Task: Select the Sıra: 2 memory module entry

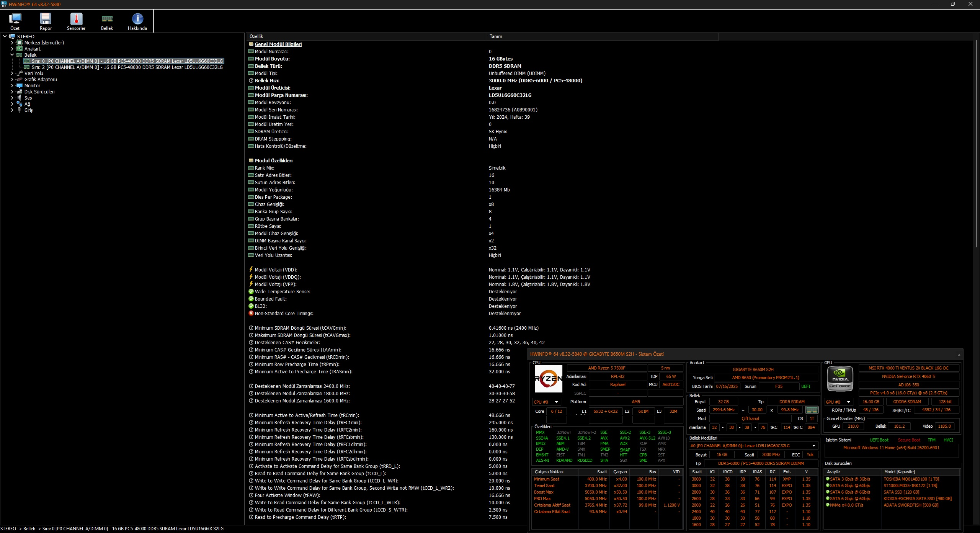Action: pos(127,67)
